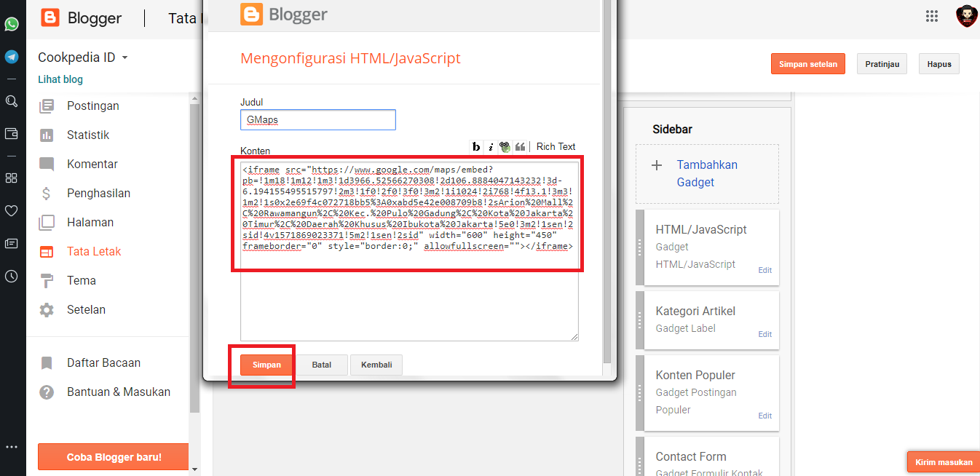Apply bold formatting in Konten toolbar
The image size is (980, 476).
click(x=476, y=147)
